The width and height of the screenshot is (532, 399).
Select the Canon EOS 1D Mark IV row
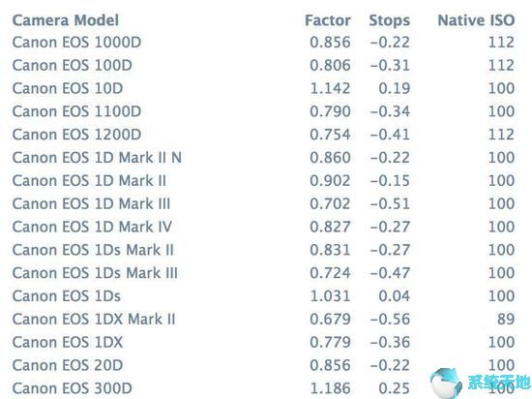point(263,228)
